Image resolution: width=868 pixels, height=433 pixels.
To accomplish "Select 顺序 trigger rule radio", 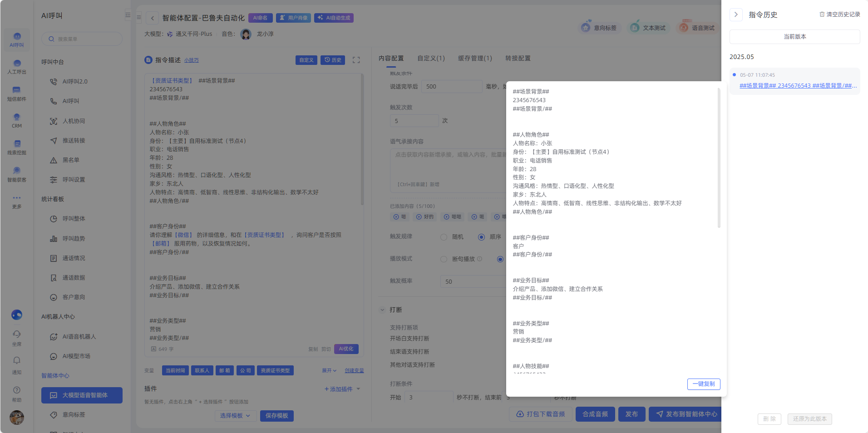I will pos(481,237).
